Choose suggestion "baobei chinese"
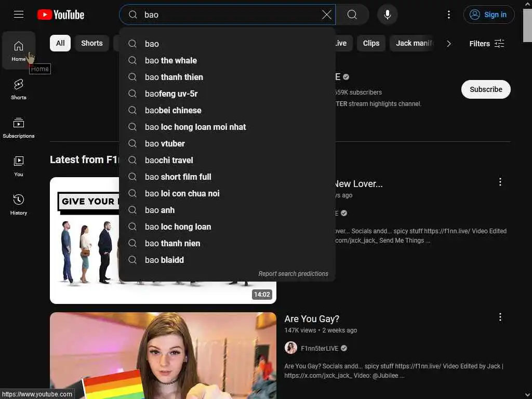Viewport: 532px width, 399px height. pyautogui.click(x=227, y=110)
